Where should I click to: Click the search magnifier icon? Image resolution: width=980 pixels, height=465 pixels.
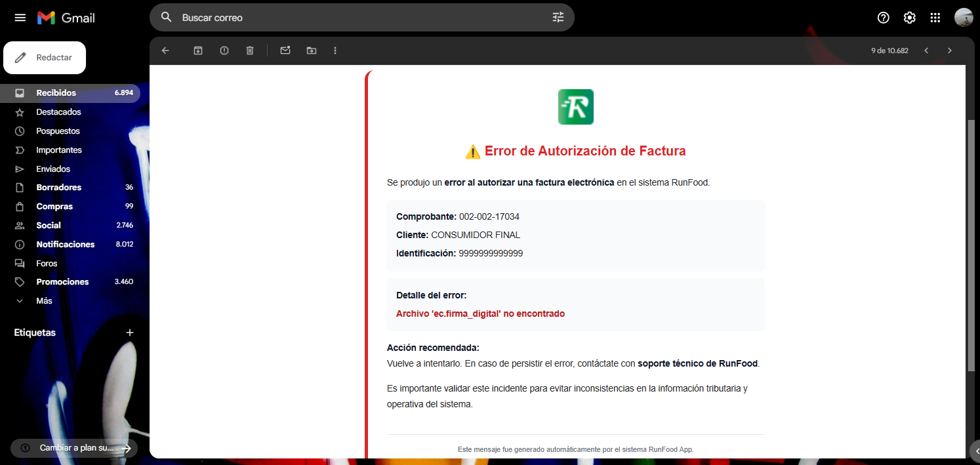tap(167, 17)
